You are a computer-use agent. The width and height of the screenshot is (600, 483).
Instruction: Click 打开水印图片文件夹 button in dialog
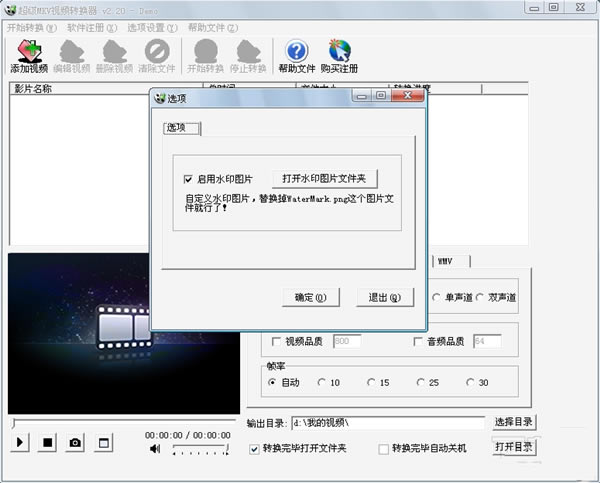[x=324, y=179]
